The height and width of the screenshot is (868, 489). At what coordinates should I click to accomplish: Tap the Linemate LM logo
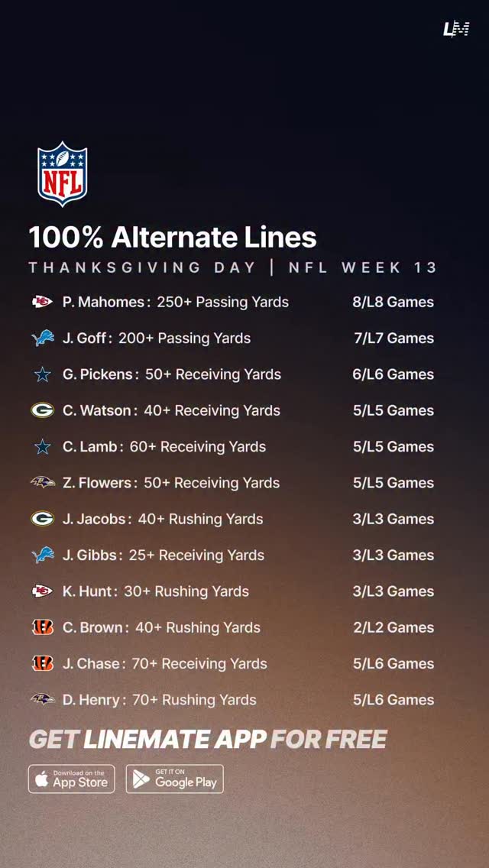(456, 29)
